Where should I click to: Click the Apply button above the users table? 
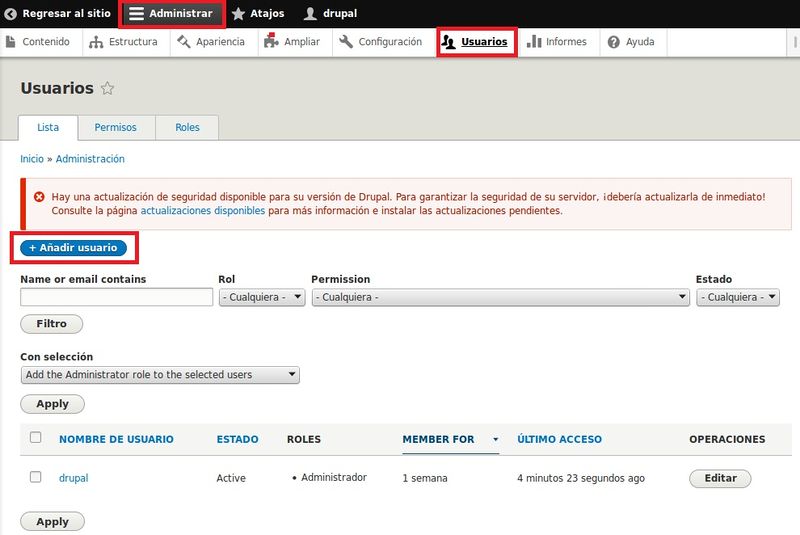53,404
